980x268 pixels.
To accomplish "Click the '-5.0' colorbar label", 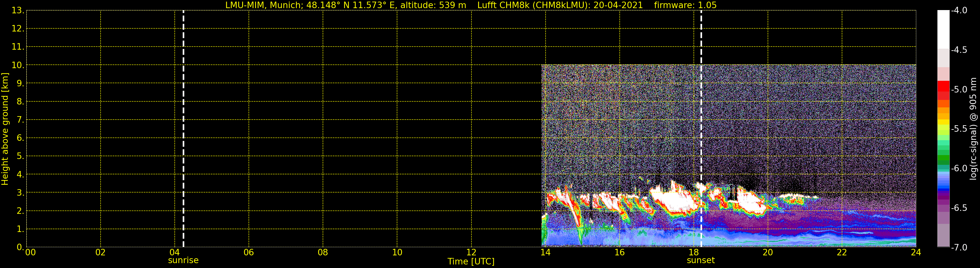I will [x=959, y=89].
